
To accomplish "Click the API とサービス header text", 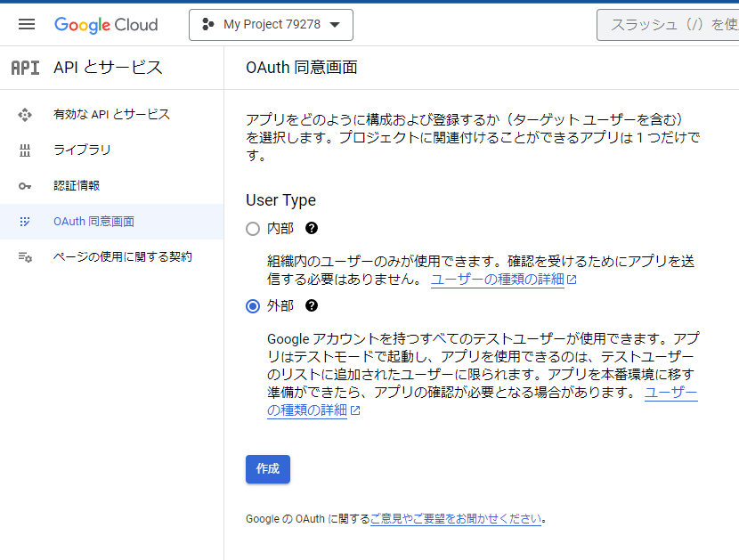I will tap(108, 68).
